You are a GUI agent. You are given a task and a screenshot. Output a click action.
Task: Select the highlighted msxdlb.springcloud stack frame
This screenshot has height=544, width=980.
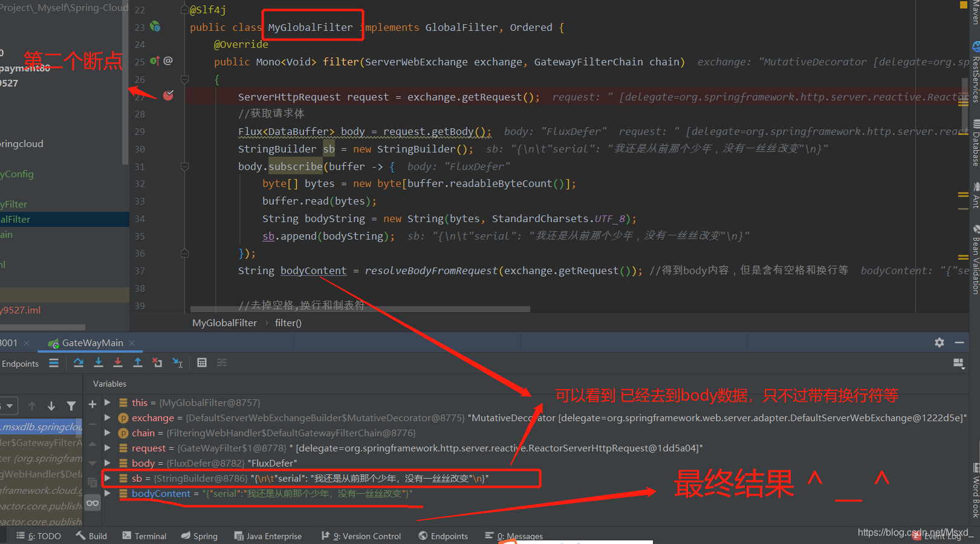(x=41, y=427)
